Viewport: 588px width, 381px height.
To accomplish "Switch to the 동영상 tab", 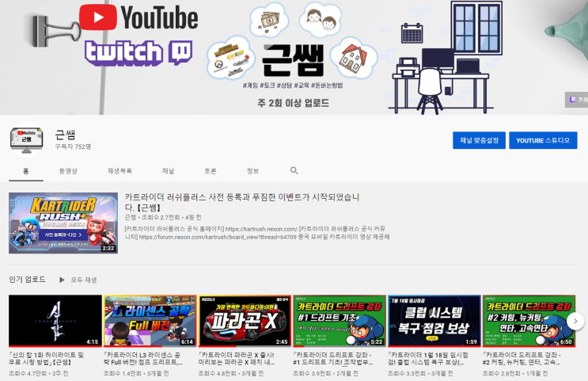I will (68, 171).
